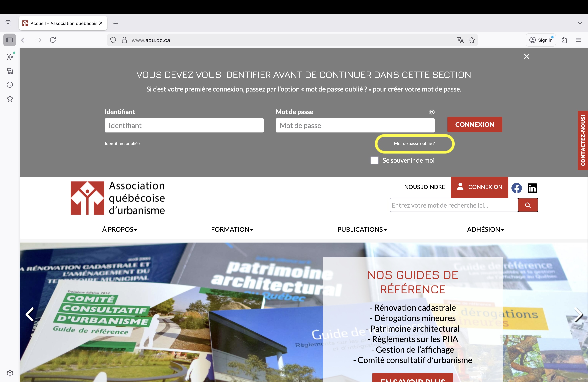Open the PUBLICATIONS dropdown menu
Image resolution: width=588 pixels, height=382 pixels.
point(362,230)
